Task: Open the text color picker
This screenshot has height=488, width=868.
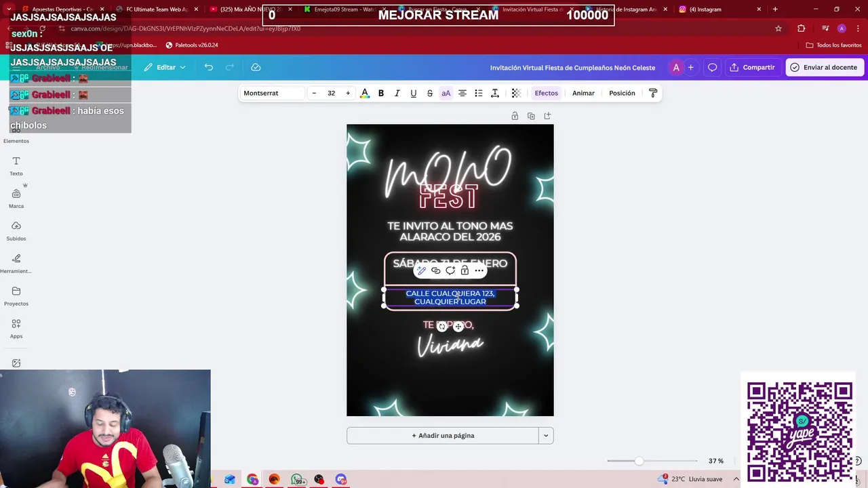Action: (x=365, y=93)
